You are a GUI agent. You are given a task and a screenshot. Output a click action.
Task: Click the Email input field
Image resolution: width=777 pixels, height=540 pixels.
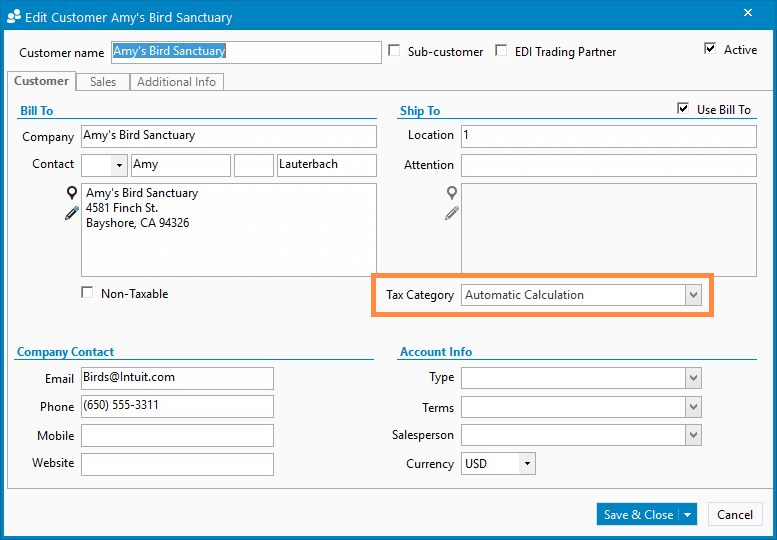coord(177,378)
